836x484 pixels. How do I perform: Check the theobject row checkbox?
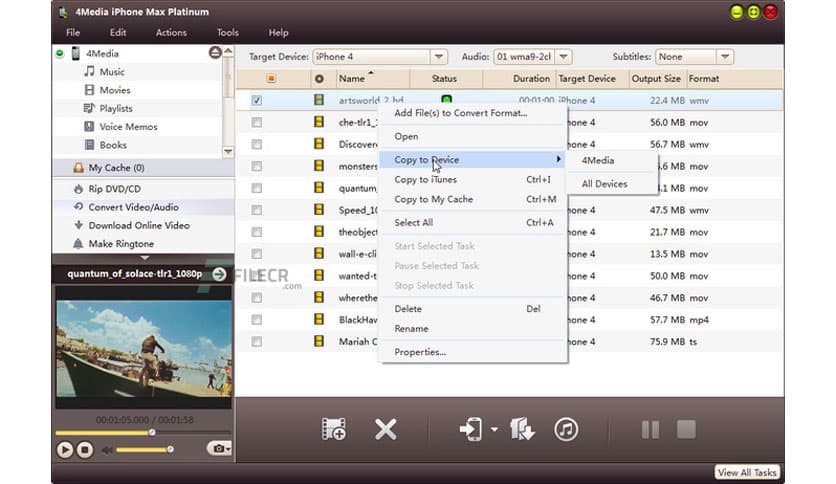coord(256,232)
